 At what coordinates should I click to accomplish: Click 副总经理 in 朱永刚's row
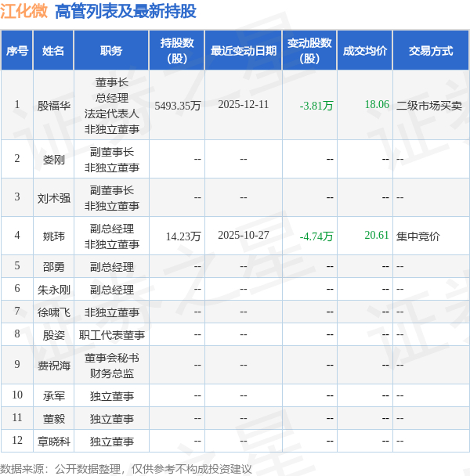[x=111, y=290]
